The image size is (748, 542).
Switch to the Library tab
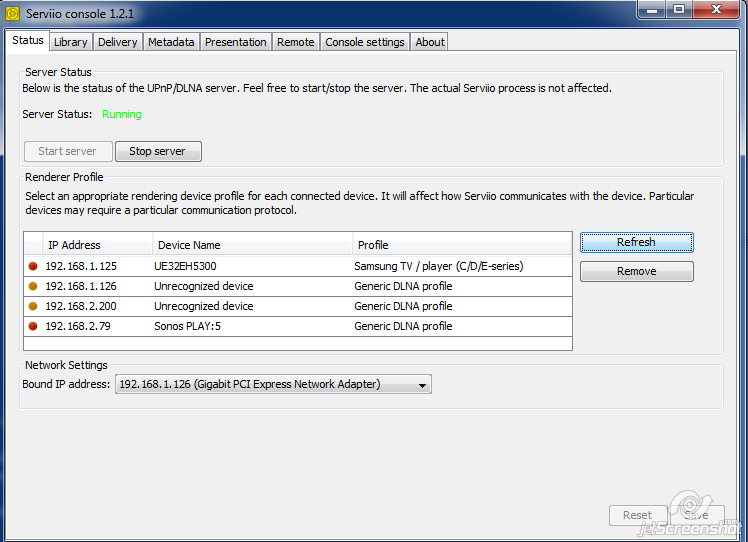tap(71, 42)
